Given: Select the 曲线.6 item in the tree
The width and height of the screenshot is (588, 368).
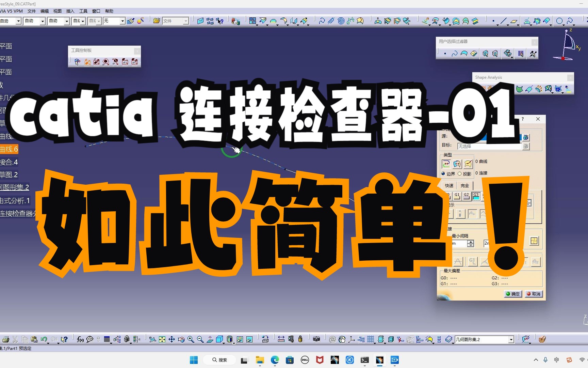Looking at the screenshot, I should 9,149.
